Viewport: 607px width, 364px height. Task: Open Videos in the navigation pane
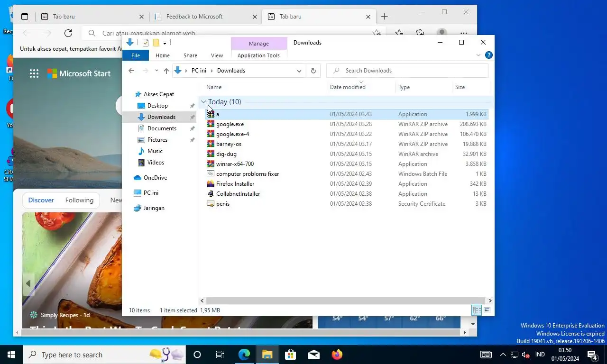156,163
